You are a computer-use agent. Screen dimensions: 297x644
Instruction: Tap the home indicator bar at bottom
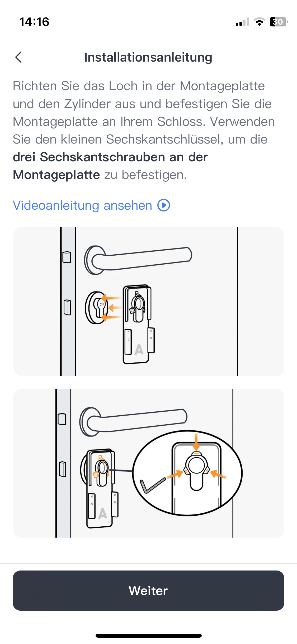click(149, 636)
